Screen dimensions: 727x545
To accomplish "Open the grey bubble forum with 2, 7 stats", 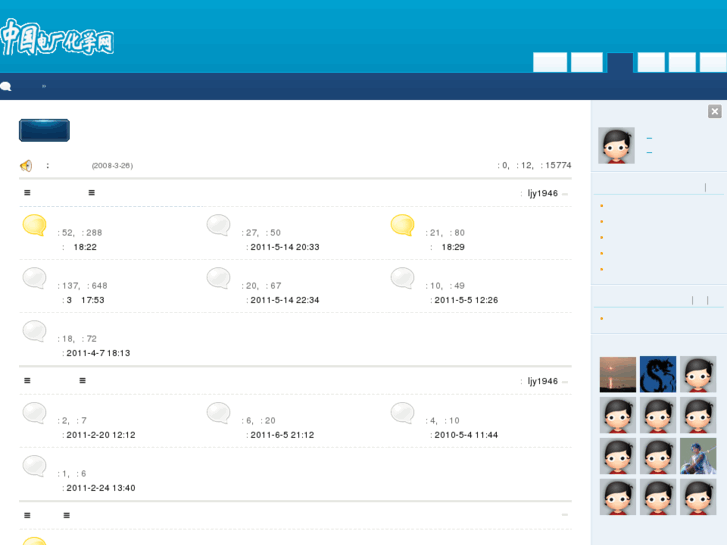I will (34, 413).
